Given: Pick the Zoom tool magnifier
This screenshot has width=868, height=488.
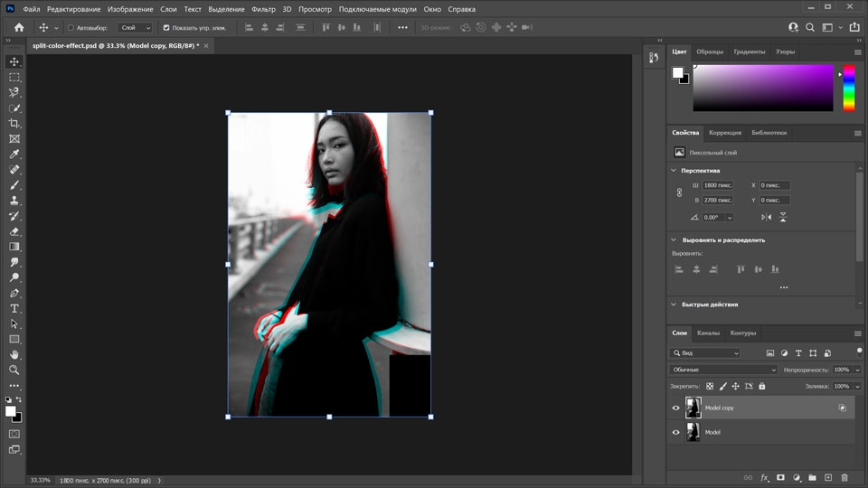Looking at the screenshot, I should point(14,370).
